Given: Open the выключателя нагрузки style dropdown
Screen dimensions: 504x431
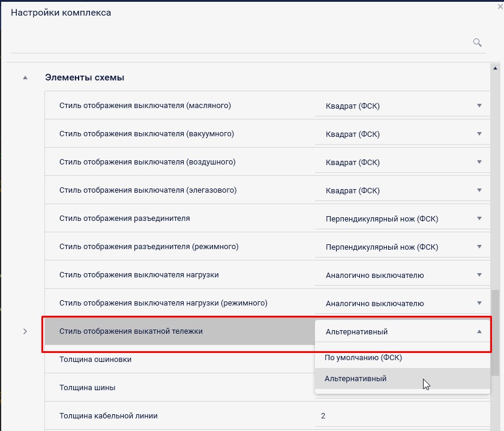Looking at the screenshot, I should [x=479, y=275].
